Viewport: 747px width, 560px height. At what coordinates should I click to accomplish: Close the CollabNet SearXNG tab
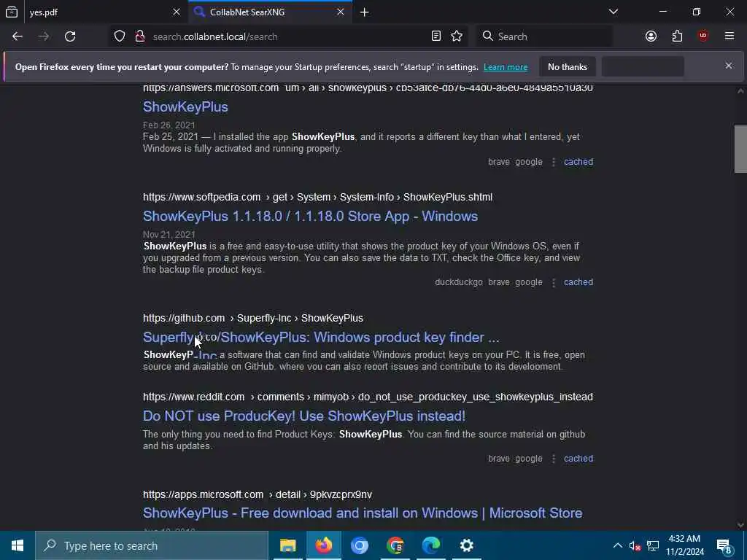coord(341,12)
